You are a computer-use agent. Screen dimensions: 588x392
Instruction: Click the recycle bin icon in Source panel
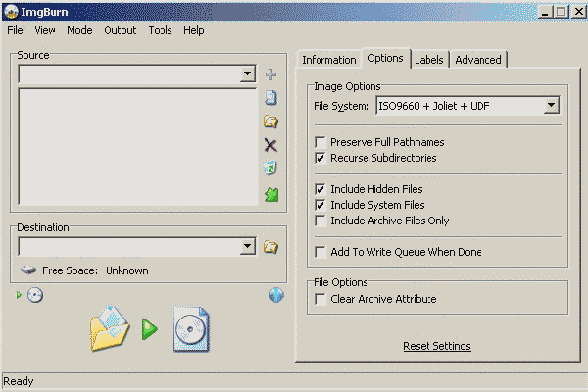[271, 169]
